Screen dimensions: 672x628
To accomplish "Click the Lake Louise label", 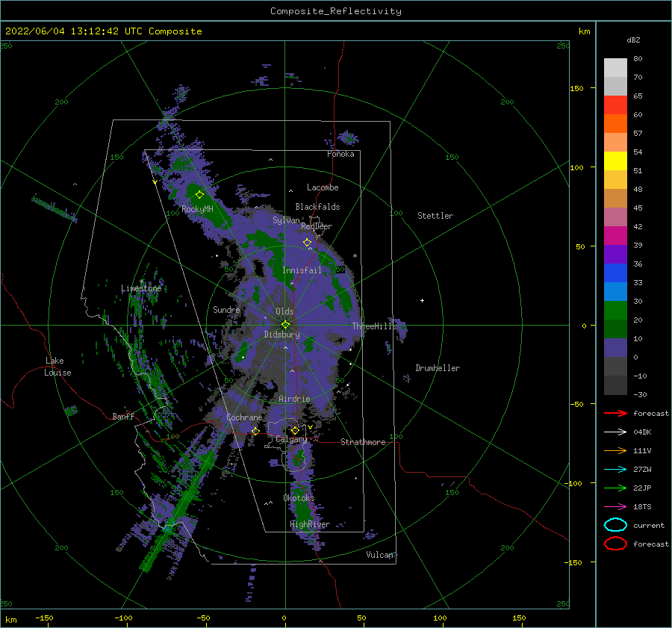I will pyautogui.click(x=57, y=367).
